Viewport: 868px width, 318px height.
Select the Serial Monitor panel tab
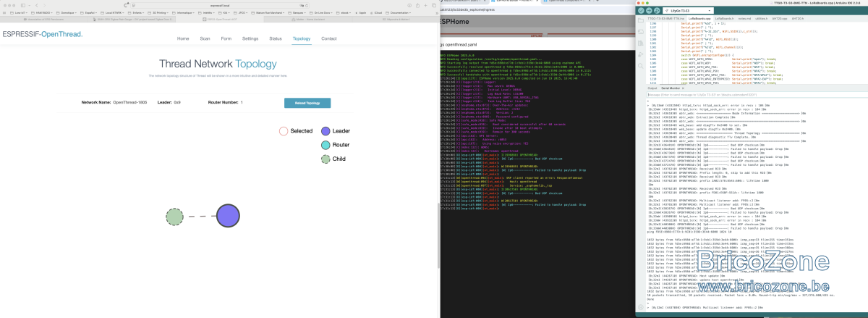671,88
